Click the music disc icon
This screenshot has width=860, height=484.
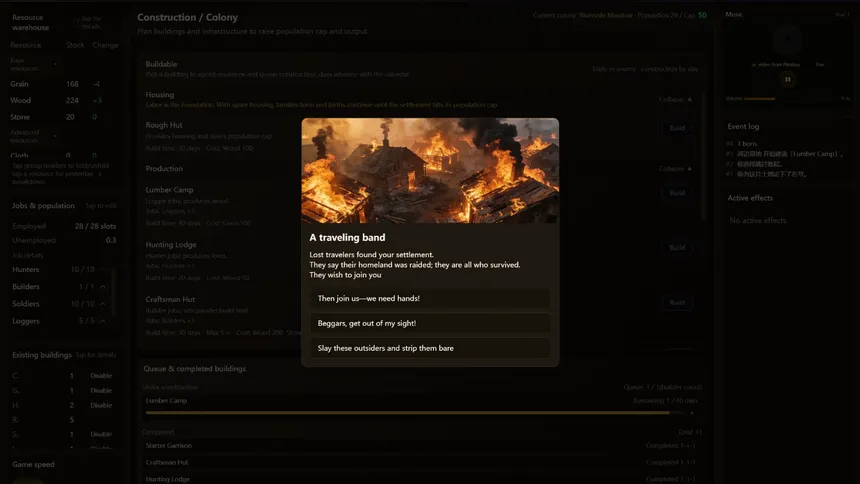pyautogui.click(x=788, y=41)
